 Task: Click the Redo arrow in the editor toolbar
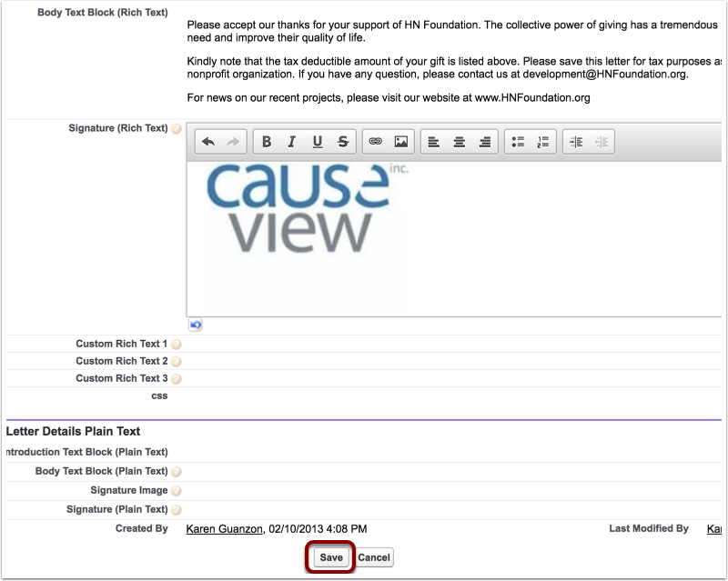click(233, 142)
